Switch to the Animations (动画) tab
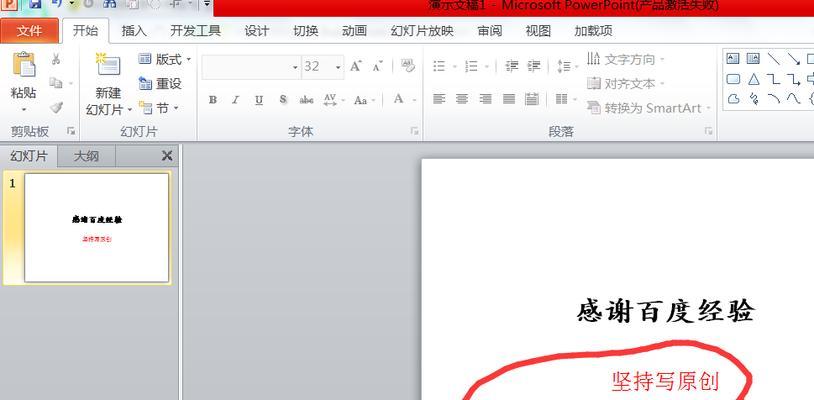 [354, 31]
